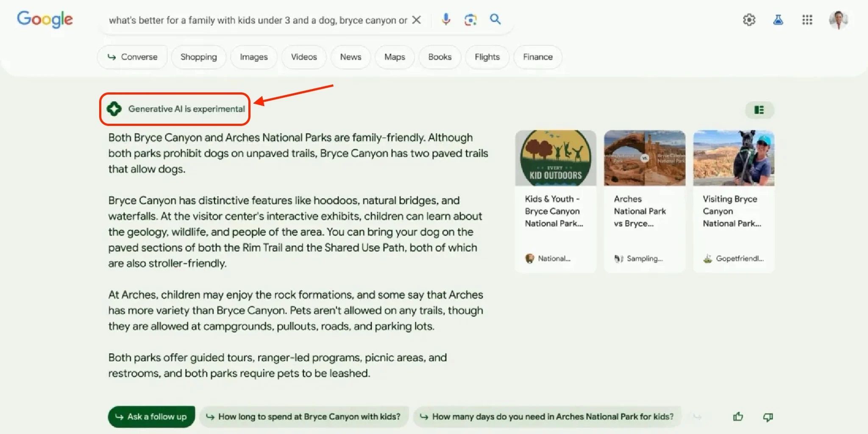868x434 pixels.
Task: Click the Ask a follow up button
Action: pos(151,417)
